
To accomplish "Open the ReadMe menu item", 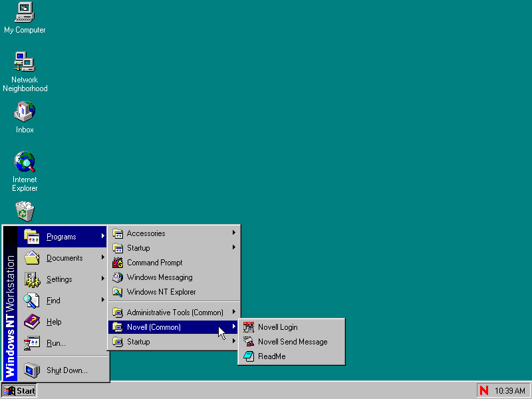I will pyautogui.click(x=291, y=356).
